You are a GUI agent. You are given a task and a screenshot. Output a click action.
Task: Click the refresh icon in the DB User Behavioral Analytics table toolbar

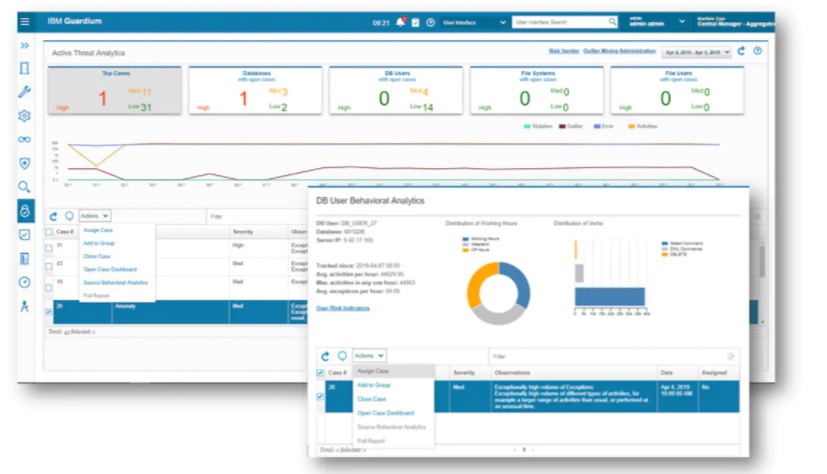(325, 356)
